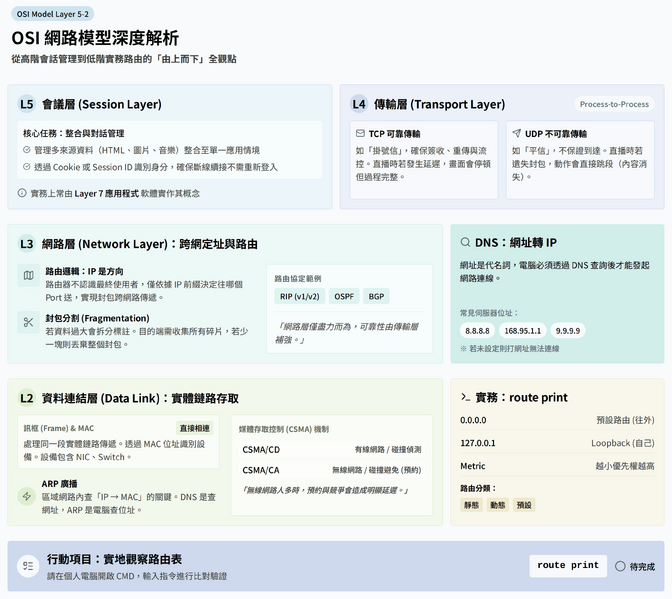Click the L5 badge of Session Layer
The width and height of the screenshot is (672, 599).
[x=26, y=104]
